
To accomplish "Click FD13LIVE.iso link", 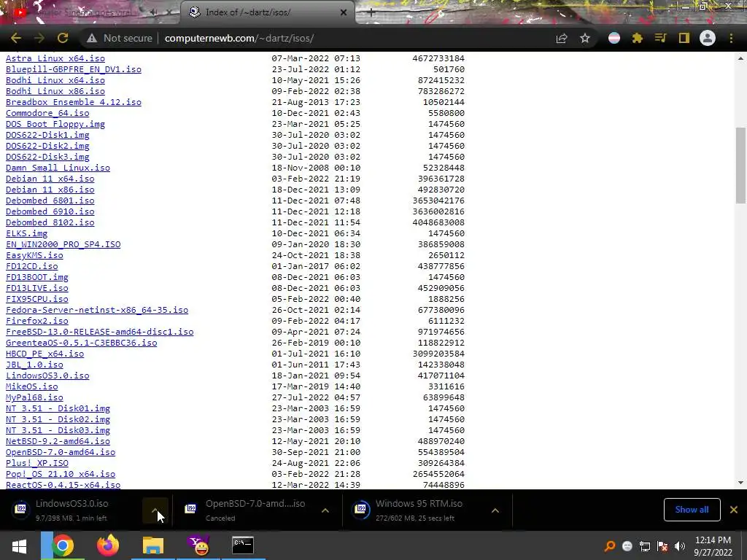I will point(36,288).
